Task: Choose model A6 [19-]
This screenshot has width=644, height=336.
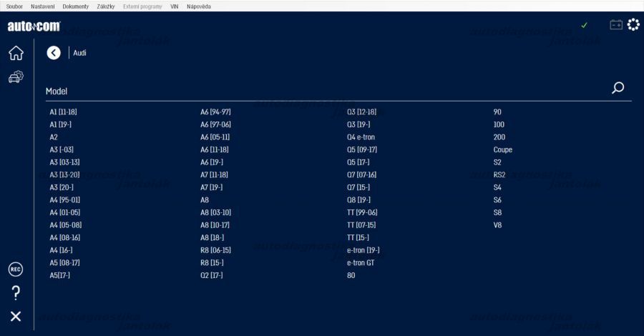Action: click(x=212, y=162)
